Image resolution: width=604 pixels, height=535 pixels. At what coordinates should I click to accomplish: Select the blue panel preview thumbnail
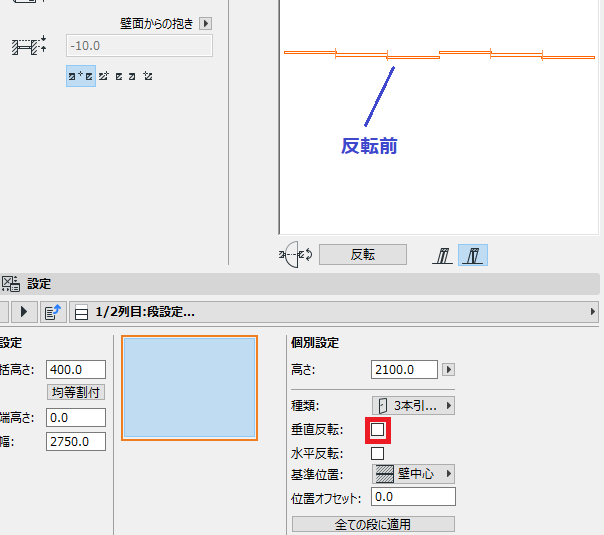[190, 388]
